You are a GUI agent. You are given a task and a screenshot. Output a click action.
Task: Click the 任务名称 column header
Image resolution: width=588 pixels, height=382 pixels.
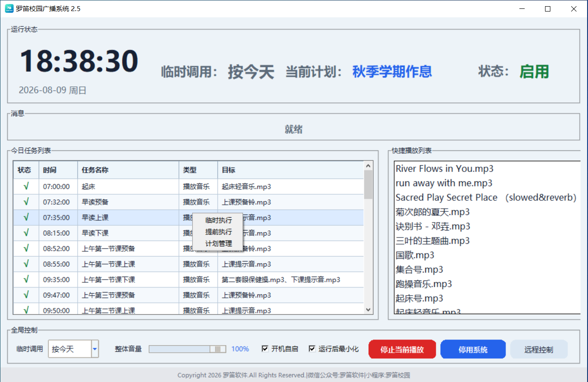128,170
